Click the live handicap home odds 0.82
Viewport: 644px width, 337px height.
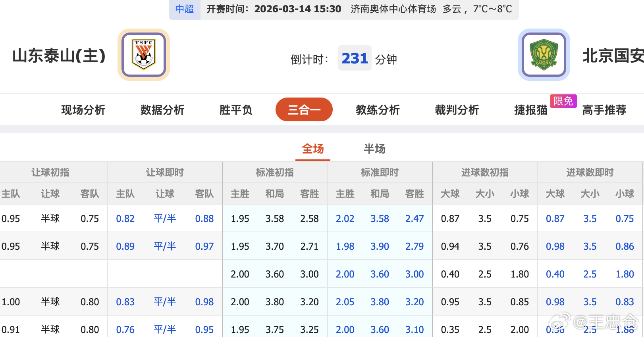coord(125,219)
